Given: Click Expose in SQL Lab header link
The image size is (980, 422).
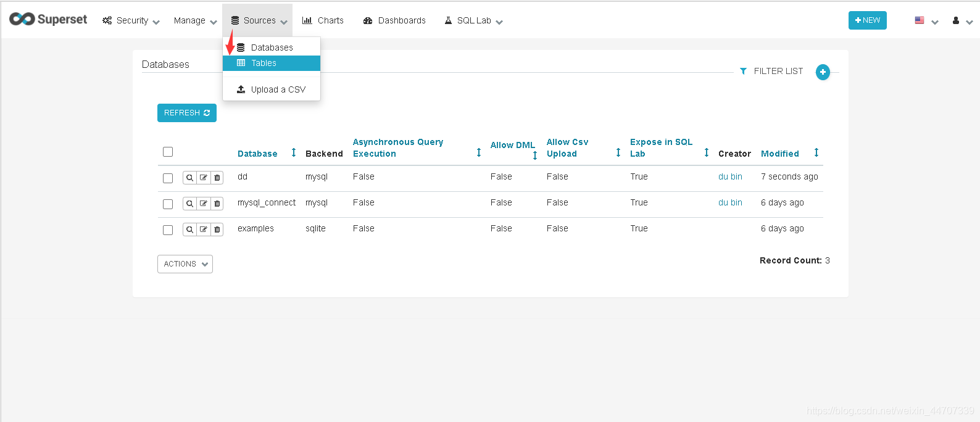Looking at the screenshot, I should 661,148.
